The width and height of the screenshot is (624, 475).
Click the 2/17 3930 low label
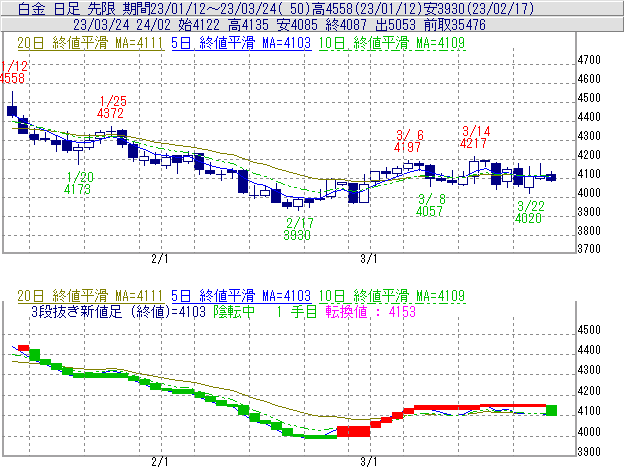298,229
